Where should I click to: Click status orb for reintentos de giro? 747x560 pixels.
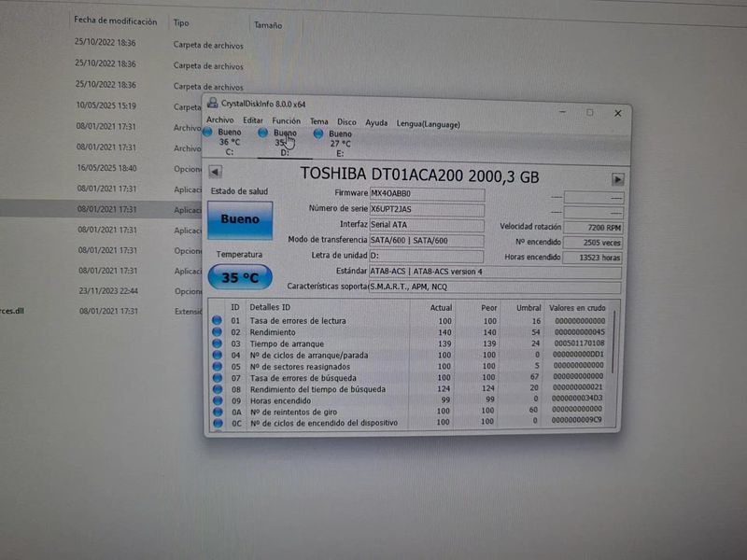coord(218,412)
